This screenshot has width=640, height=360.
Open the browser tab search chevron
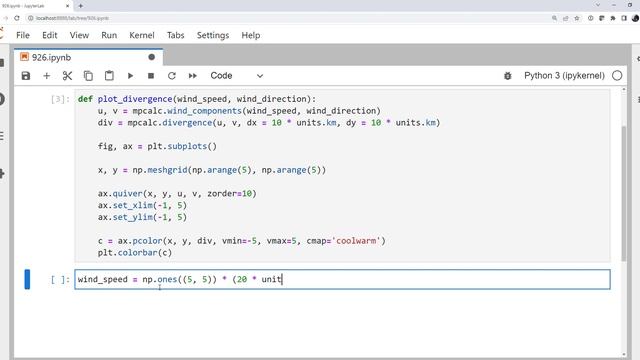point(598,5)
